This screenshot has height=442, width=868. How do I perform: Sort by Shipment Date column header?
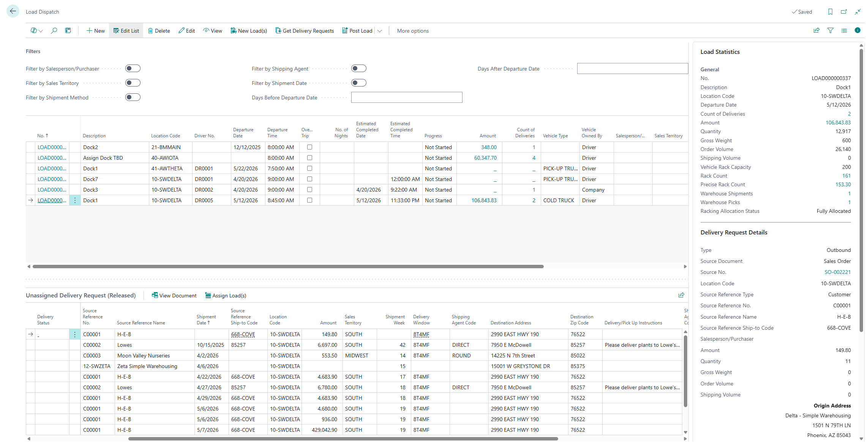206,319
